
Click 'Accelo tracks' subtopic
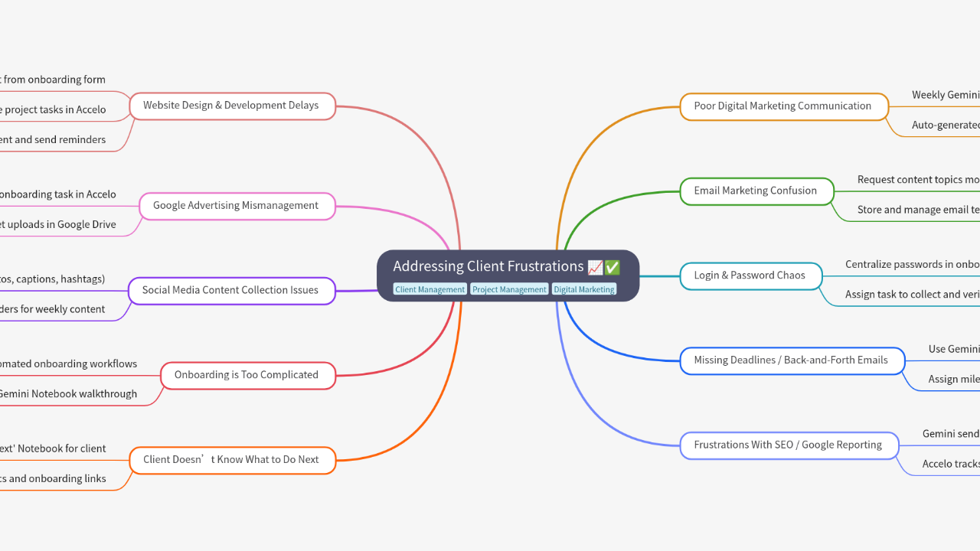(951, 464)
